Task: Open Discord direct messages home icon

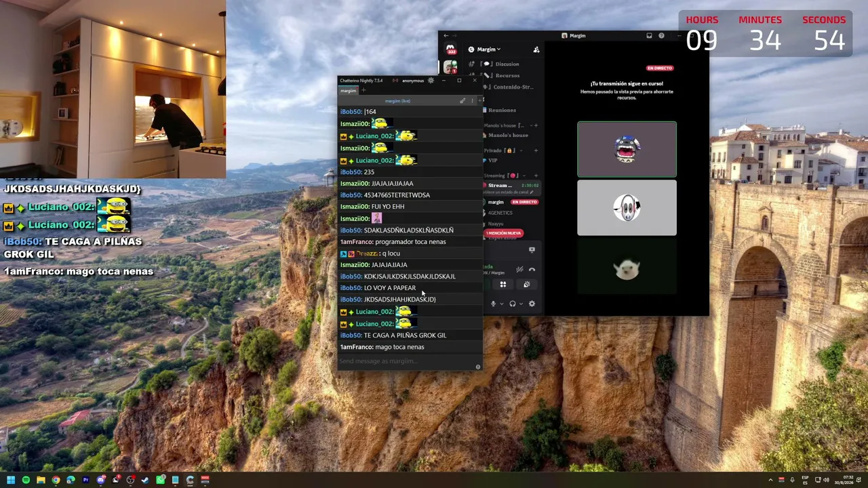Action: [x=450, y=49]
